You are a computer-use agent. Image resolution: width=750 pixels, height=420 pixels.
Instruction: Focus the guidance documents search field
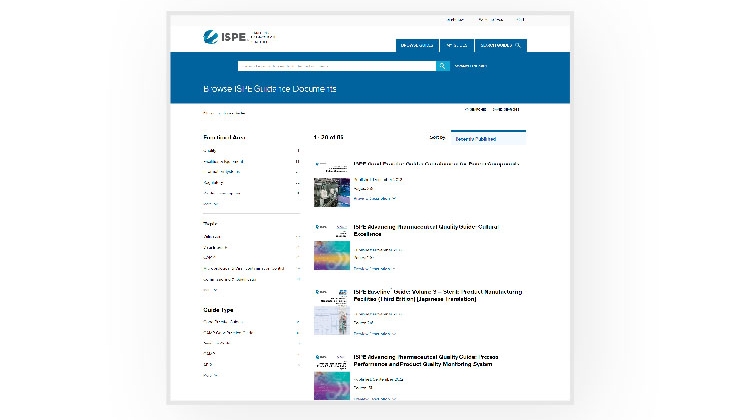coord(337,66)
